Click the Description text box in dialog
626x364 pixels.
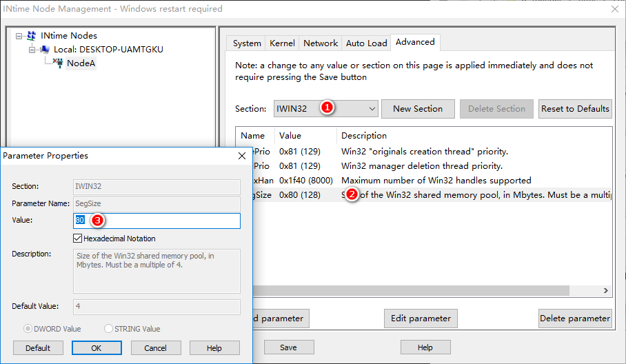coord(157,272)
